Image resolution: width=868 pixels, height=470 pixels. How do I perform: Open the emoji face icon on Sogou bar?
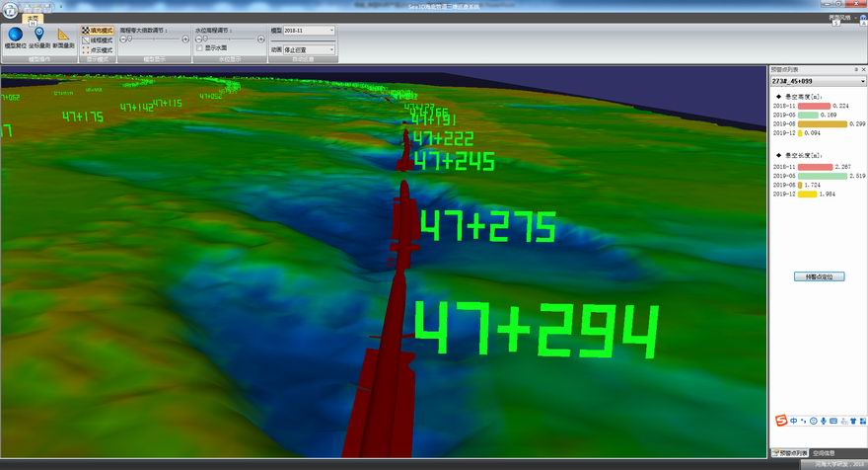tap(813, 422)
